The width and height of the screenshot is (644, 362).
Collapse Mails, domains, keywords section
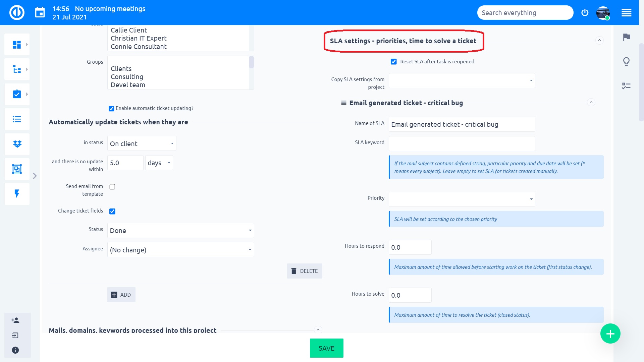(x=318, y=330)
